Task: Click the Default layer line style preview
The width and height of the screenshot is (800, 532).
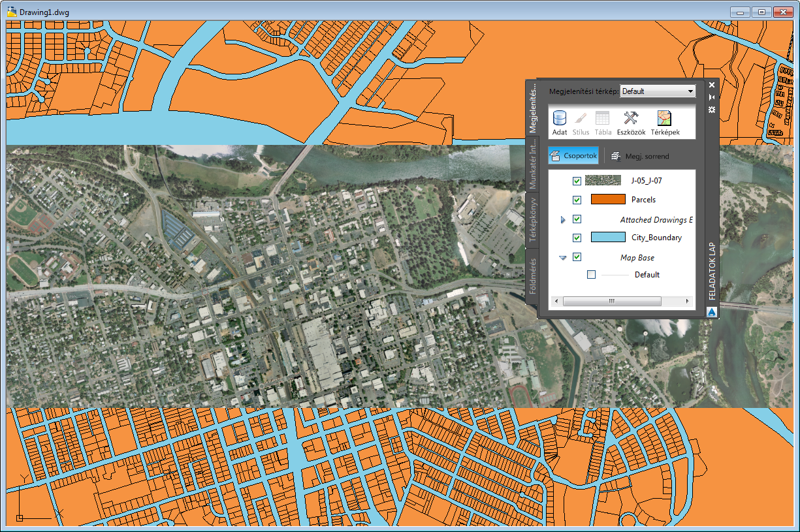Action: tap(615, 275)
